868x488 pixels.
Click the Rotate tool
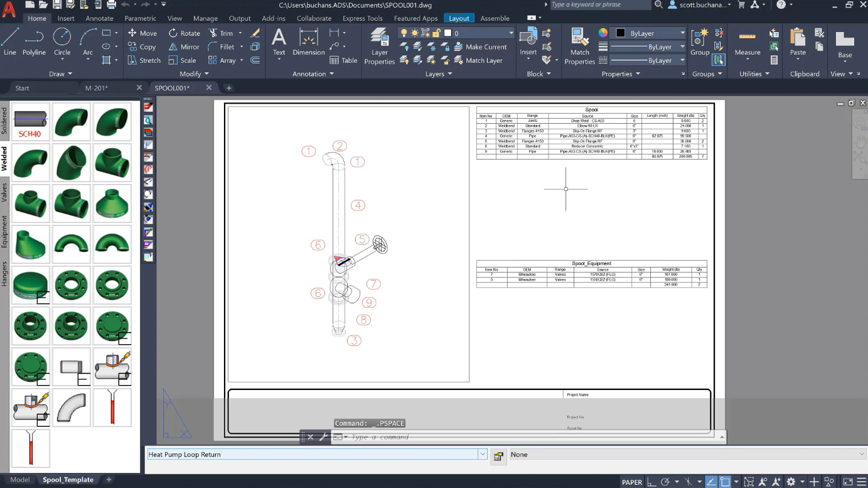tap(184, 33)
